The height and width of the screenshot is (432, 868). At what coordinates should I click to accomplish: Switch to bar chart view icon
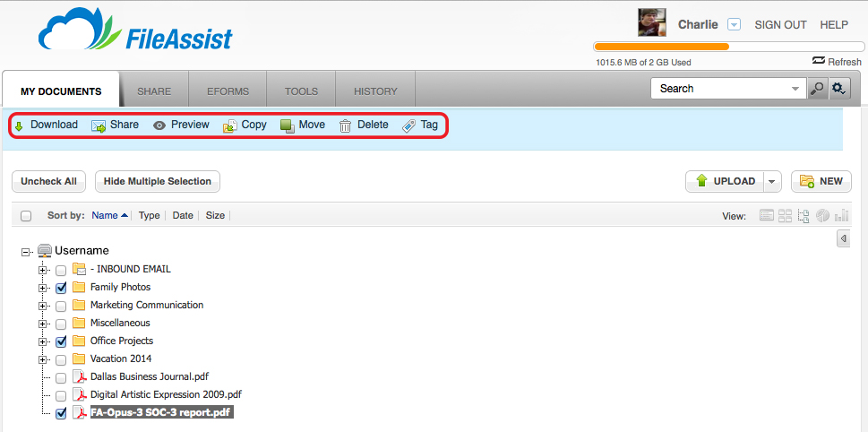[x=841, y=216]
